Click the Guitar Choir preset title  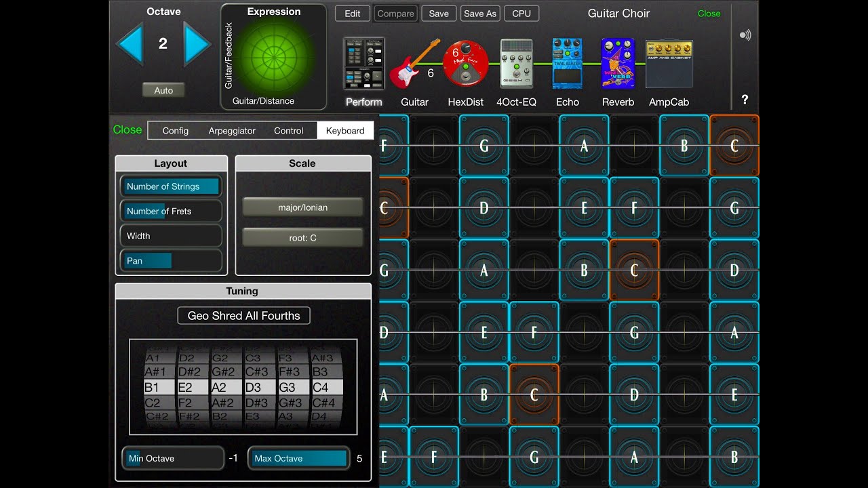point(618,14)
